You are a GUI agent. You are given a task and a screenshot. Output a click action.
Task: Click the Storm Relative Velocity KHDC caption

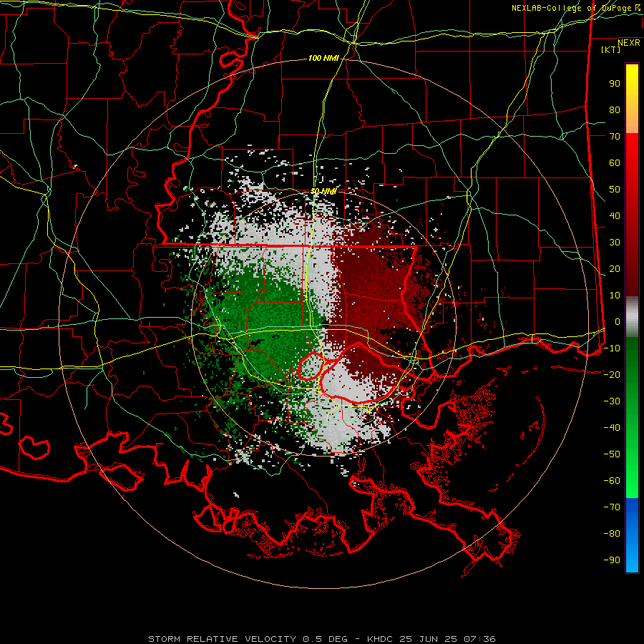pyautogui.click(x=321, y=639)
